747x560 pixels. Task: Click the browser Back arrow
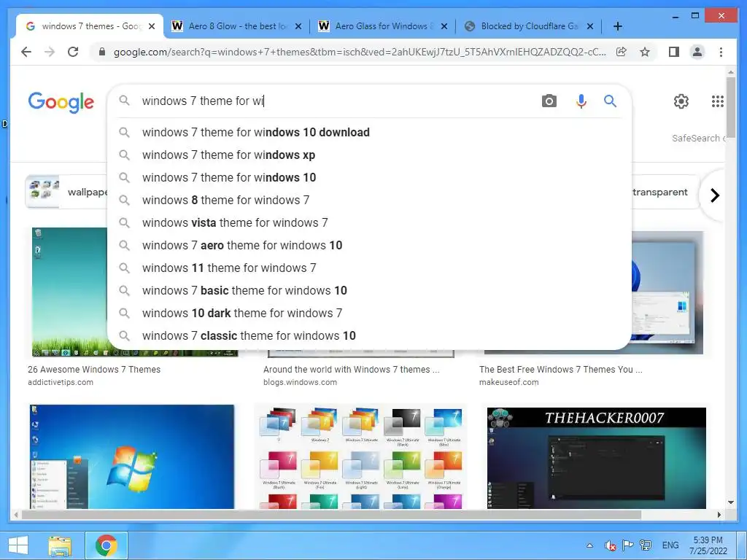pyautogui.click(x=26, y=52)
